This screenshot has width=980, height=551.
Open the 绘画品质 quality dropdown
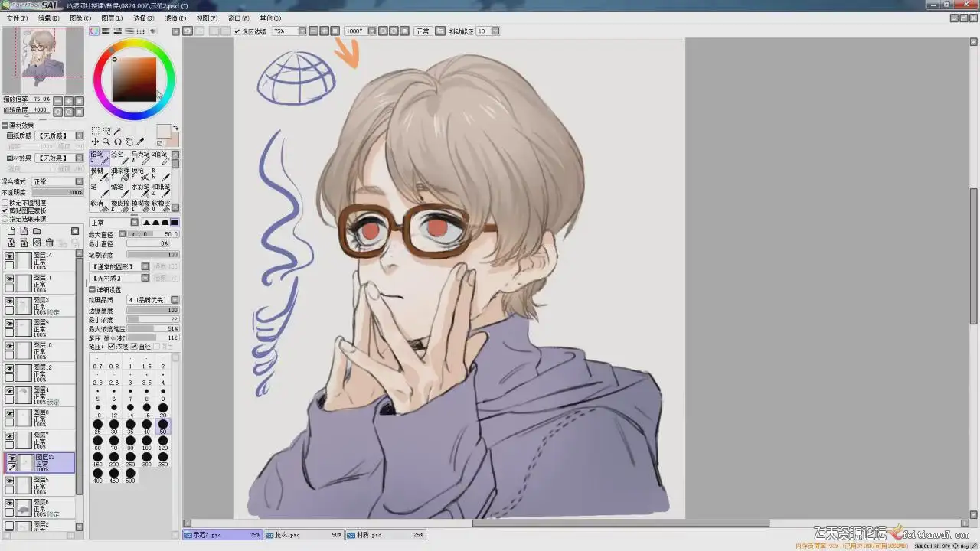click(x=175, y=300)
